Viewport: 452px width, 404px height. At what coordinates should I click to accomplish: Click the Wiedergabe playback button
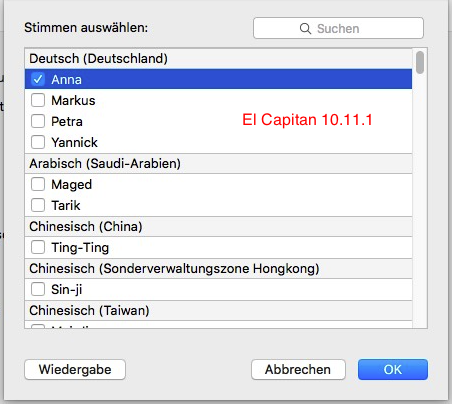(x=75, y=369)
